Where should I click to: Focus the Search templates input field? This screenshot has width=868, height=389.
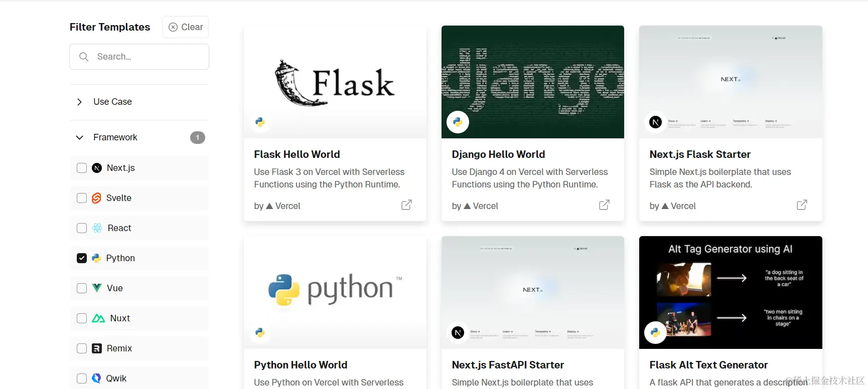[139, 57]
